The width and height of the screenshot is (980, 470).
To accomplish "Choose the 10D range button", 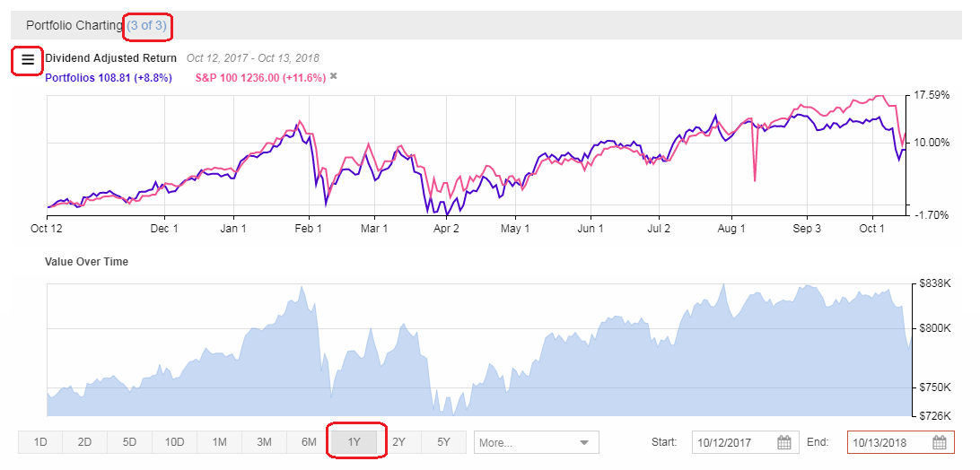I will 175,442.
